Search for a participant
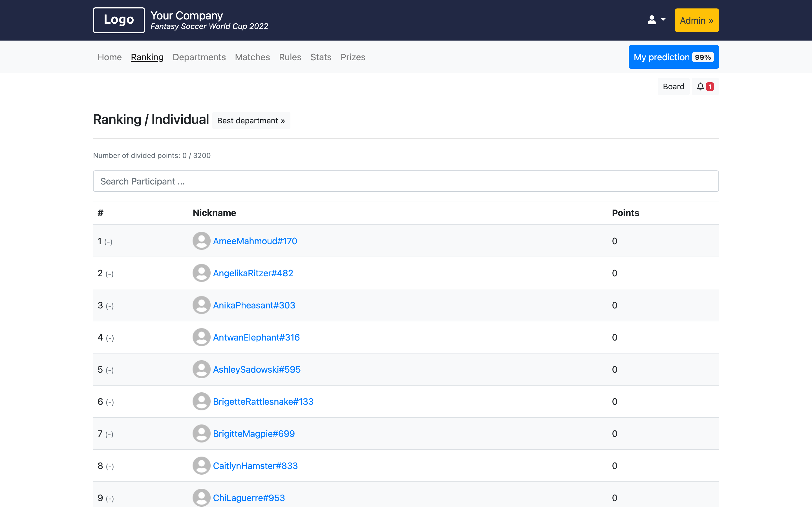This screenshot has height=507, width=812. pyautogui.click(x=406, y=181)
